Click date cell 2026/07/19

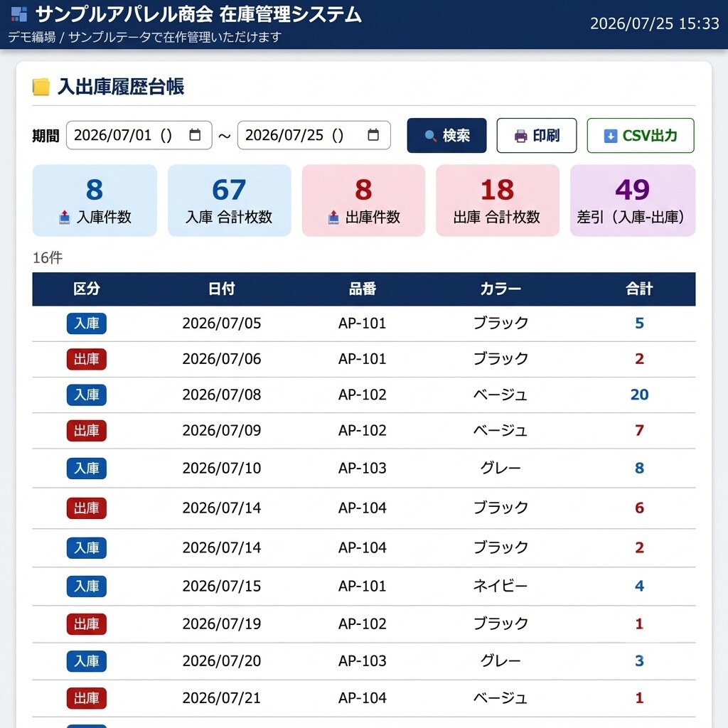tap(222, 623)
